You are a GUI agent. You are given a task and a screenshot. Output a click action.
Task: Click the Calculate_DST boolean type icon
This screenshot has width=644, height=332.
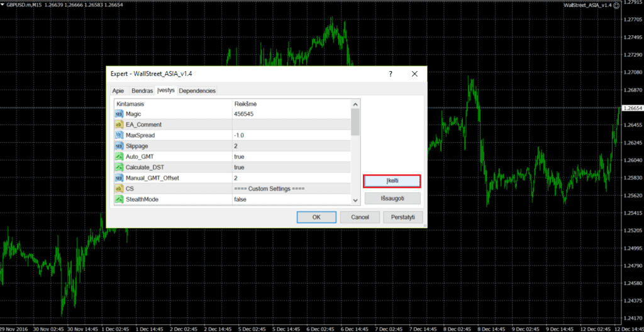pyautogui.click(x=119, y=167)
